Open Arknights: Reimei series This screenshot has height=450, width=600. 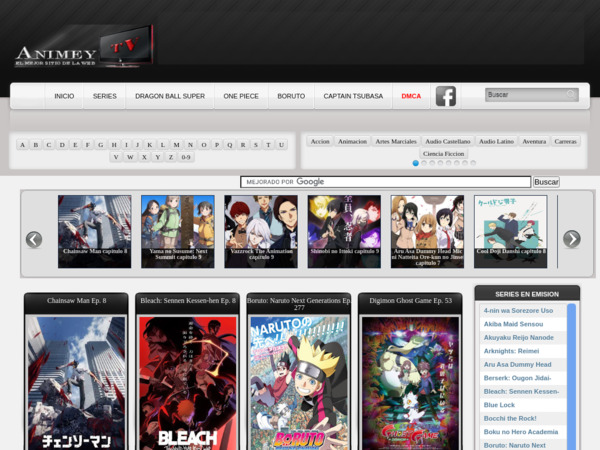511,351
